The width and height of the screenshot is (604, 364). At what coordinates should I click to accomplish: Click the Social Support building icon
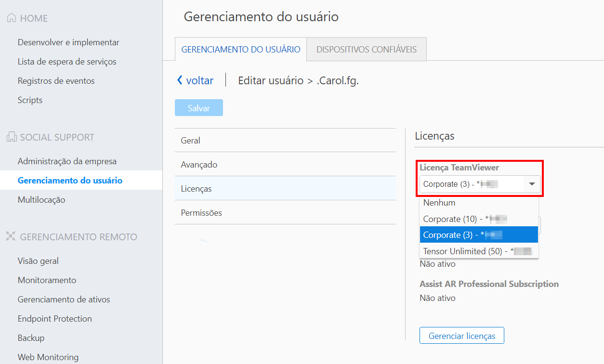(x=11, y=137)
